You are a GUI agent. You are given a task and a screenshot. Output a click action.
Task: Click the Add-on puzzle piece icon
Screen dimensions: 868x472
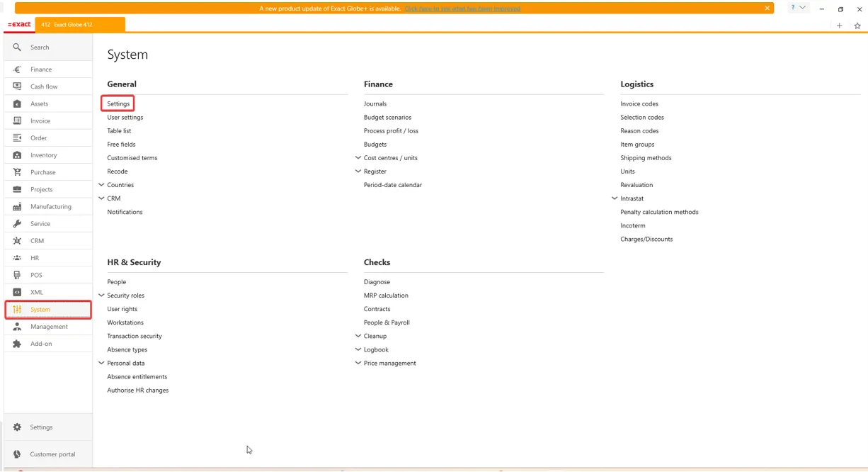tap(17, 344)
